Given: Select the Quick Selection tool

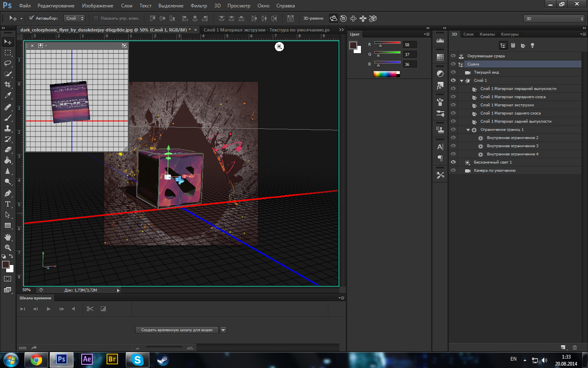Looking at the screenshot, I should click(8, 74).
